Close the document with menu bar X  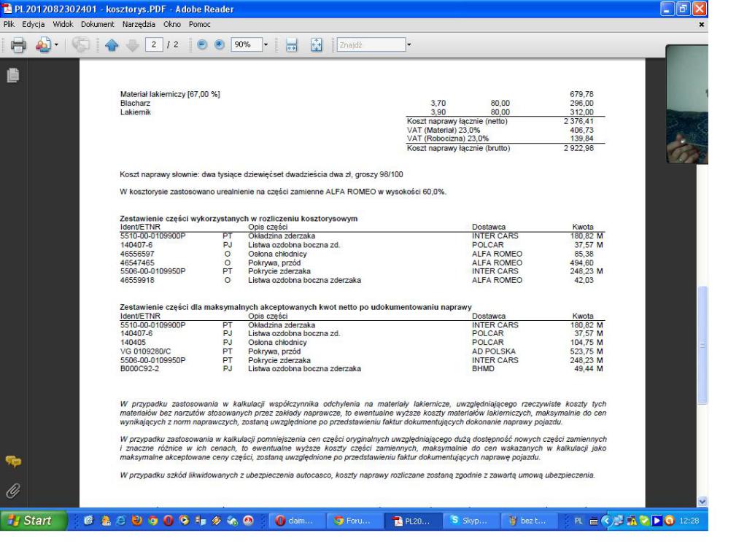701,24
